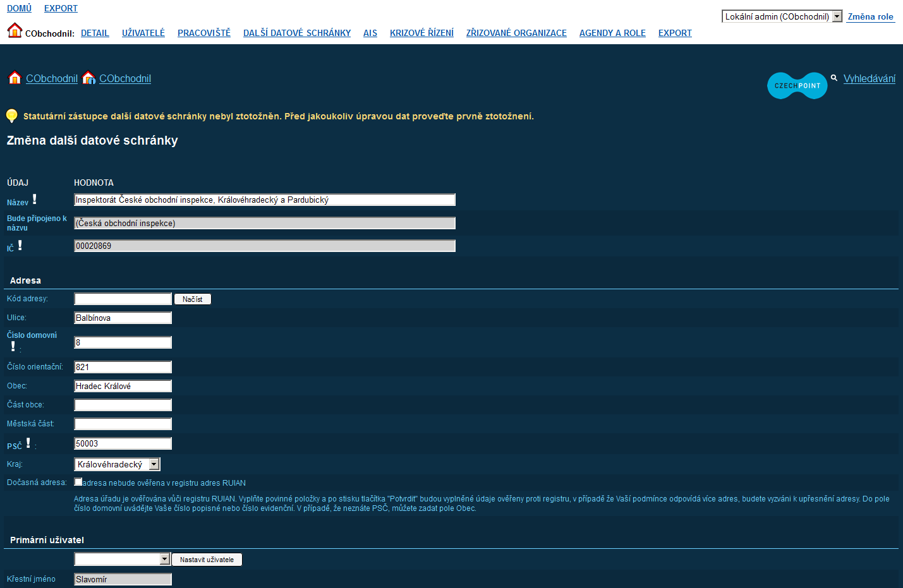Image resolution: width=903 pixels, height=588 pixels.
Task: Click the Název input field
Action: pyautogui.click(x=265, y=200)
